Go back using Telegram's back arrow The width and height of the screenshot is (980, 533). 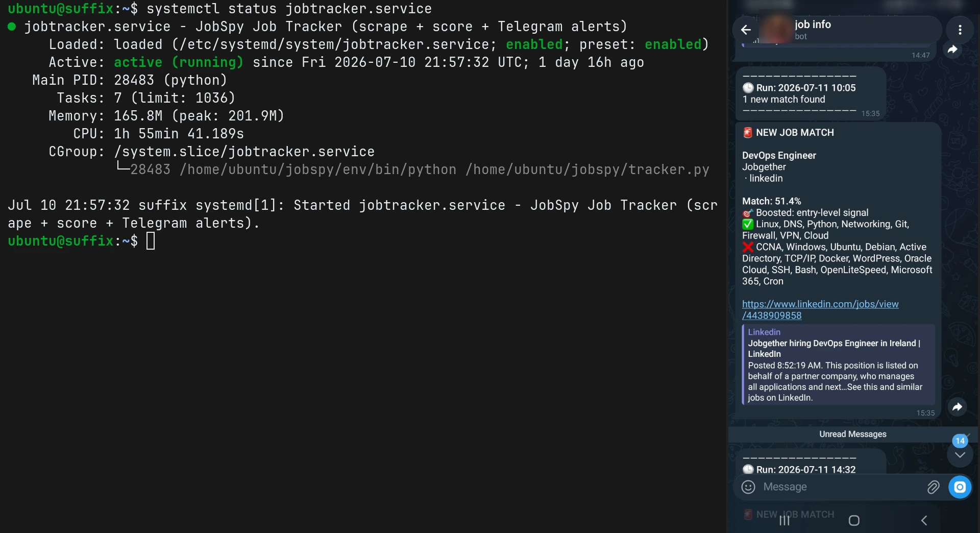(746, 30)
